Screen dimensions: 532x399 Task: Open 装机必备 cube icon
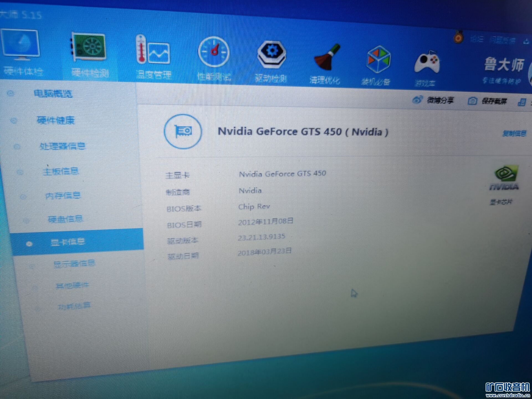(x=378, y=60)
